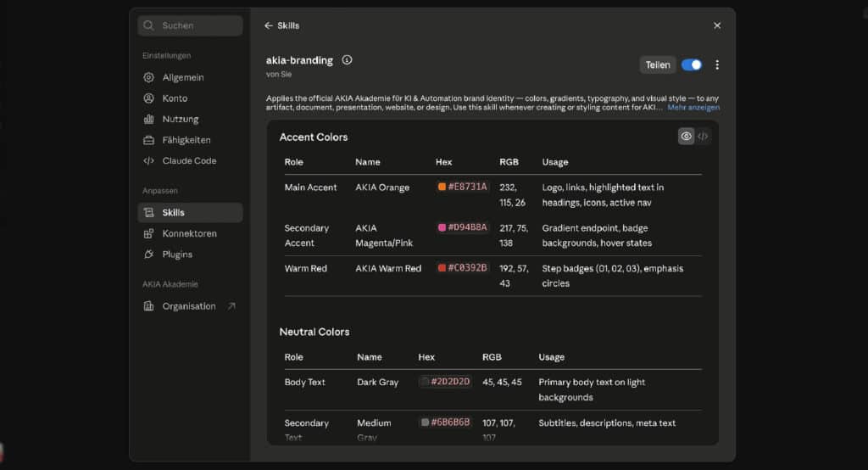Viewport: 868px width, 470px height.
Task: Click the #2D2D2D hex code text
Action: coord(450,381)
